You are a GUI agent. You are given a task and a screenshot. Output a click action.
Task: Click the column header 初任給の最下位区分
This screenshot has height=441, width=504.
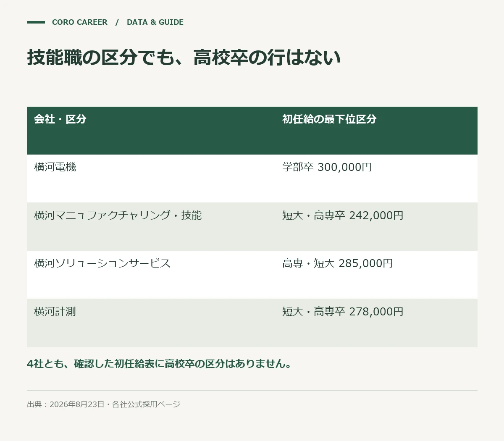(x=329, y=119)
